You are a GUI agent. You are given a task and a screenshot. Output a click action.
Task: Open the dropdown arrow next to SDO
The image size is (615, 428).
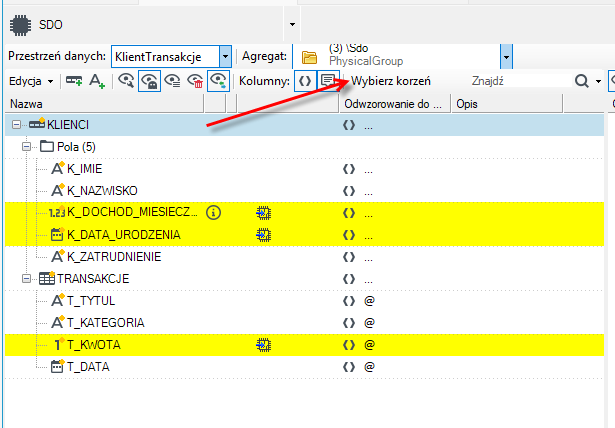292,24
